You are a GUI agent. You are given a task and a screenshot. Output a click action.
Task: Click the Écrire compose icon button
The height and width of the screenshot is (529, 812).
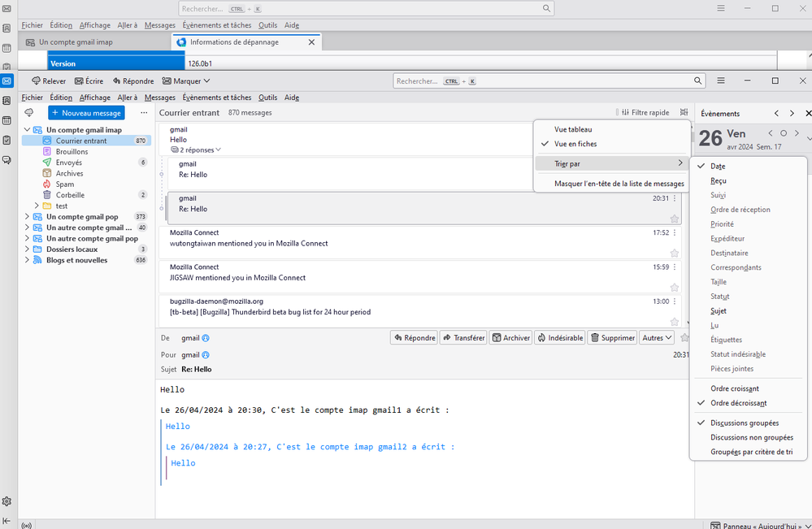point(89,81)
